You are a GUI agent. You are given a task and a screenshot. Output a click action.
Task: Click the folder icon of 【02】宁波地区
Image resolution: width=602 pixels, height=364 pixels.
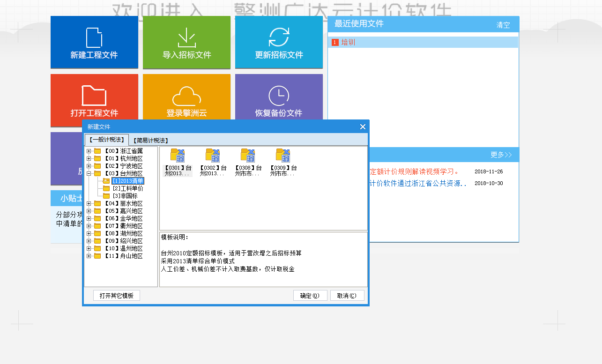tap(97, 166)
